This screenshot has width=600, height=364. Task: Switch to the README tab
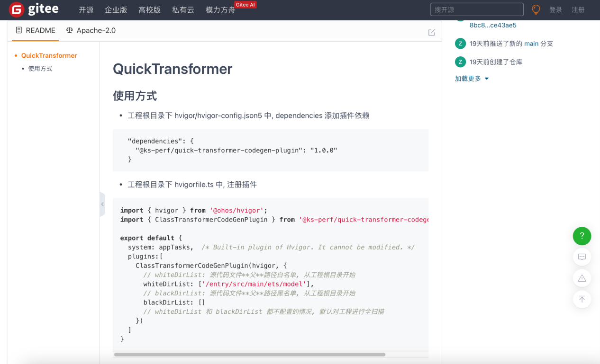pos(36,30)
